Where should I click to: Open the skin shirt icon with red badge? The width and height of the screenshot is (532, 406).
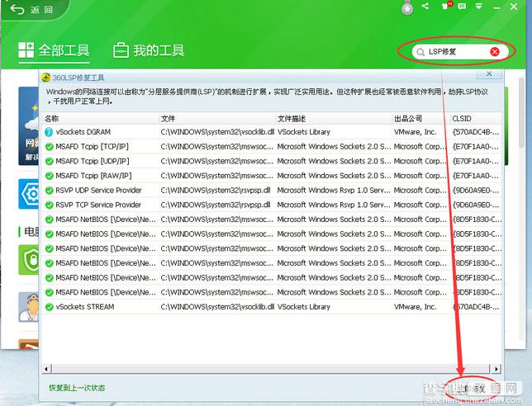[x=446, y=6]
